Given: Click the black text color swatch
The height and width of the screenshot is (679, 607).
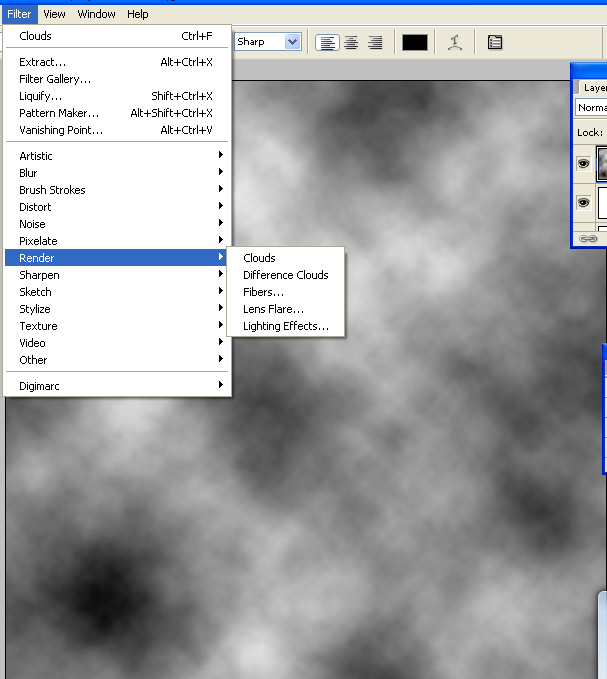Looking at the screenshot, I should [415, 42].
